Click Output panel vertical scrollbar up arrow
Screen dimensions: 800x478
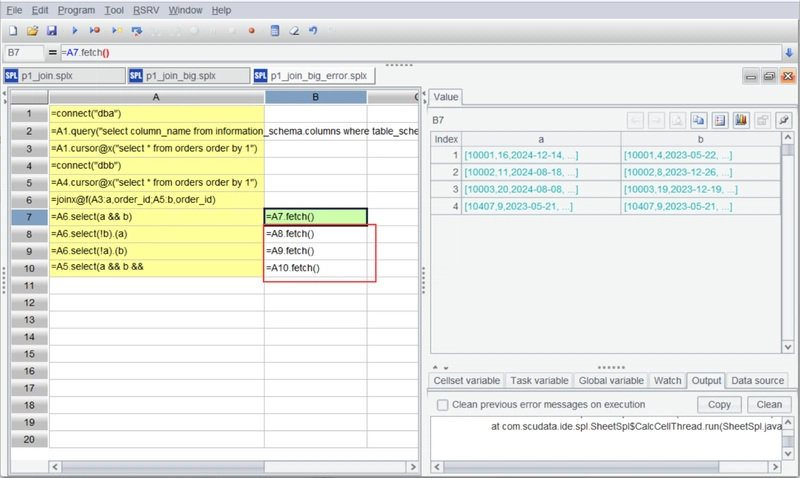point(788,422)
